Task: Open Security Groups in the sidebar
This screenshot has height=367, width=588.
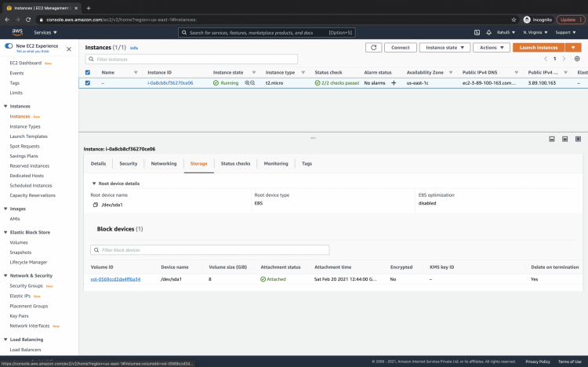Action: [26, 286]
